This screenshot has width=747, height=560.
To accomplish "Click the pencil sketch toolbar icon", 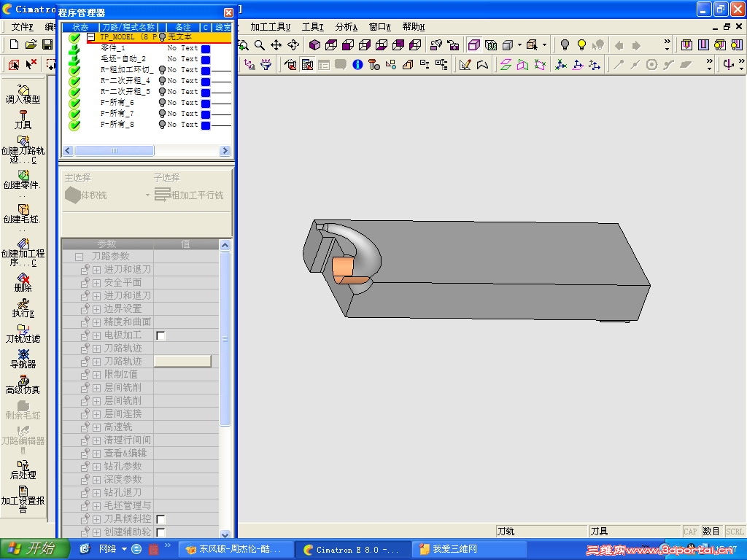I will 465,65.
